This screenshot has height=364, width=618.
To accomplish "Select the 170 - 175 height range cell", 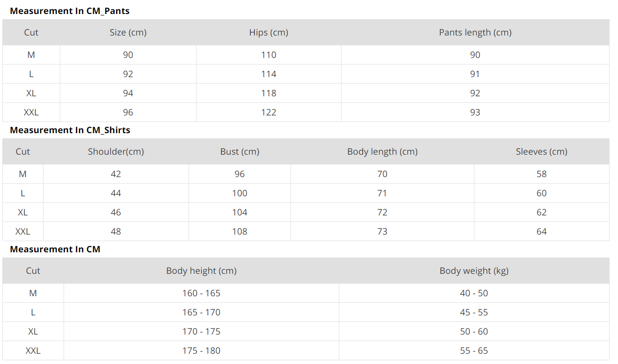I will (x=201, y=331).
